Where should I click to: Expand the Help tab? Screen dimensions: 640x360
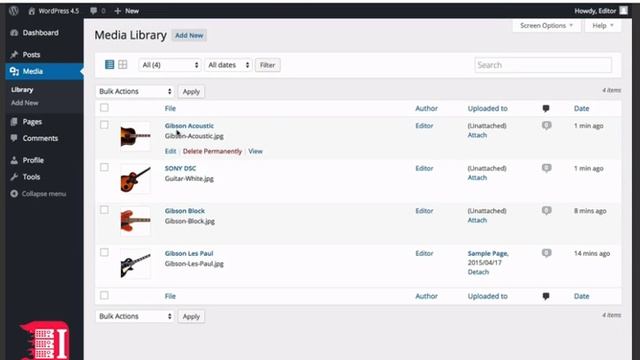point(603,26)
